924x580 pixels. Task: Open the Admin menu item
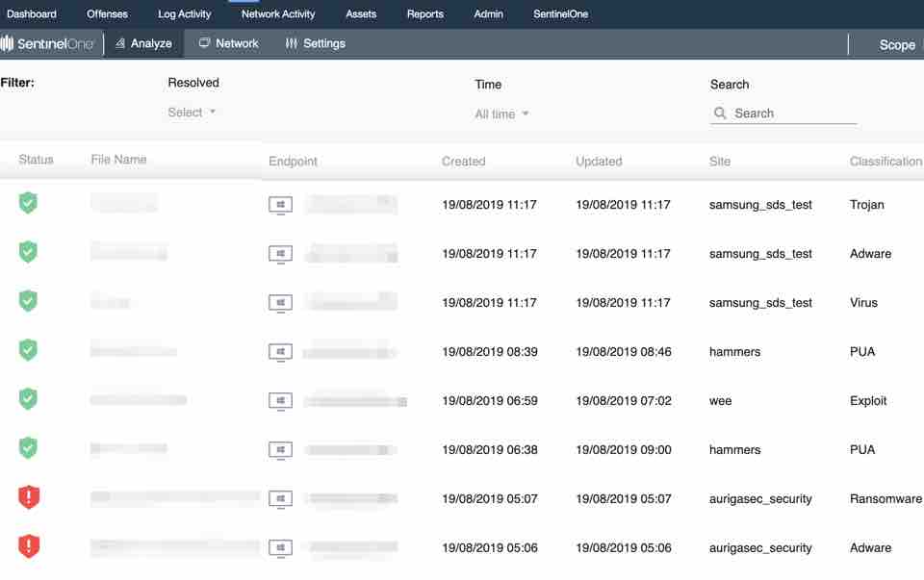[x=488, y=14]
